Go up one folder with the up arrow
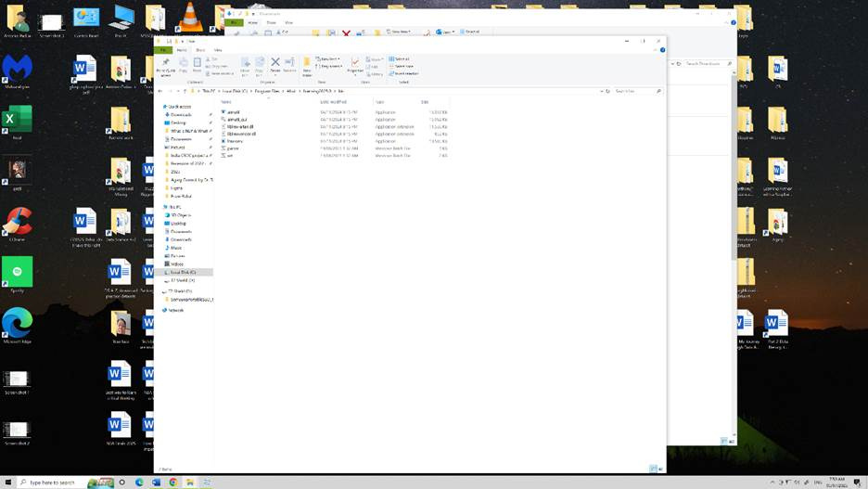 pyautogui.click(x=185, y=91)
